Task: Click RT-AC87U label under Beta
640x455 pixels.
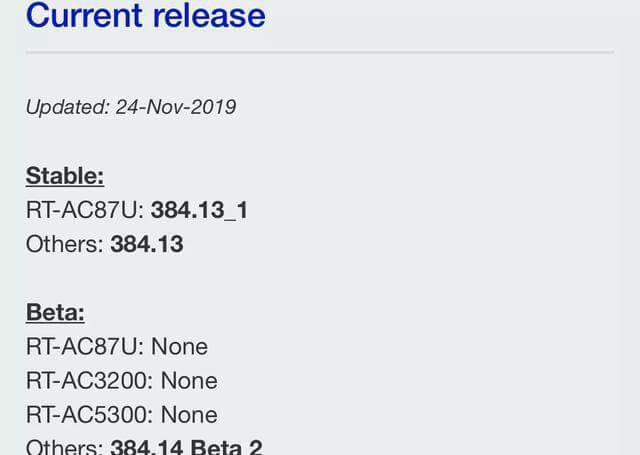Action: 83,347
